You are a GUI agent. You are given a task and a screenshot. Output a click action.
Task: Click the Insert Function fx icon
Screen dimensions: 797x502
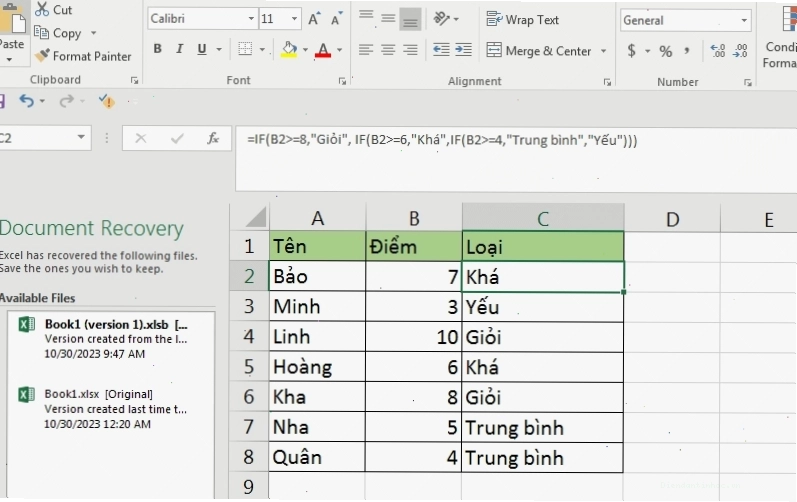[213, 138]
